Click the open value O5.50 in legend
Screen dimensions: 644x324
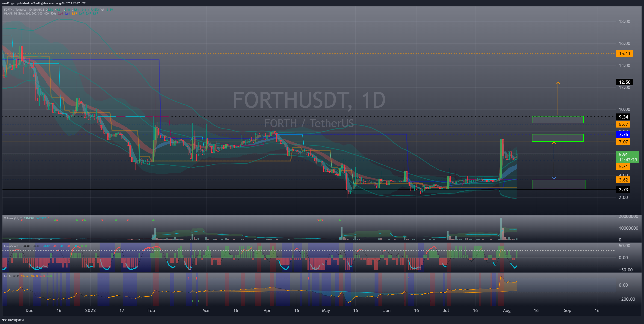coord(49,9)
